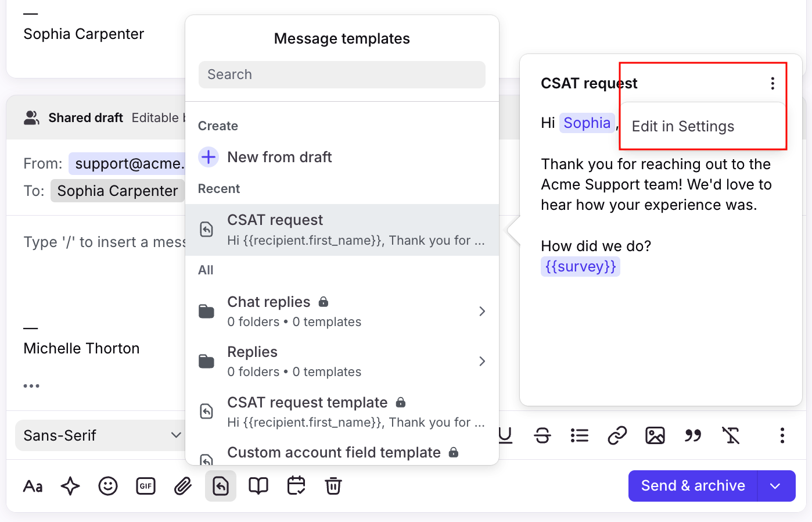Click the text formatting Aa icon
Image resolution: width=812 pixels, height=522 pixels.
[x=33, y=486]
